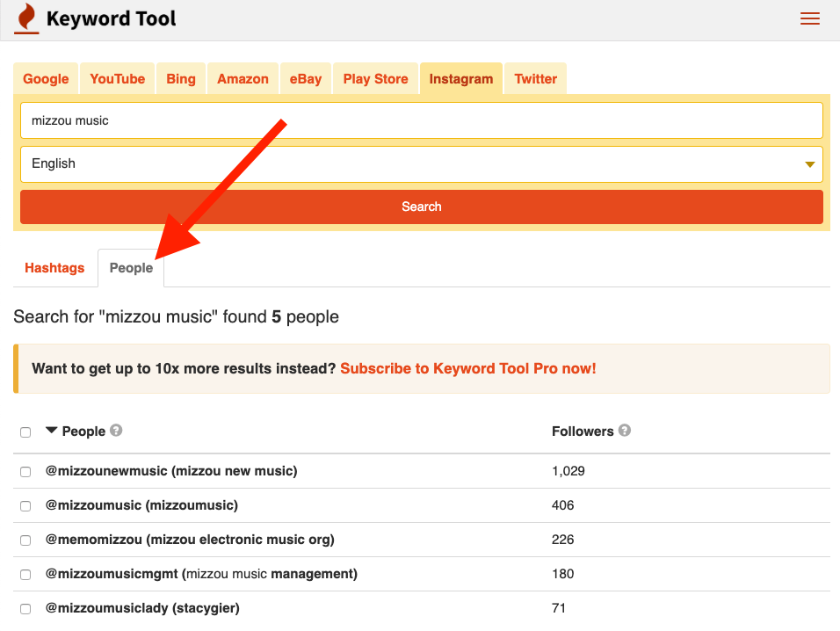This screenshot has width=840, height=631.
Task: Switch to the Twitter tab
Action: pos(536,79)
